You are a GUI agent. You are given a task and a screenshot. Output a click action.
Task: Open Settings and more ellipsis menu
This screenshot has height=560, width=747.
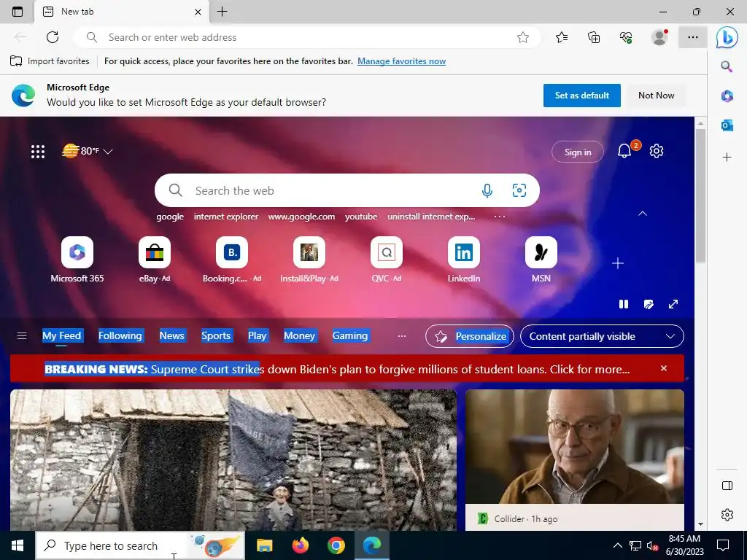point(693,37)
